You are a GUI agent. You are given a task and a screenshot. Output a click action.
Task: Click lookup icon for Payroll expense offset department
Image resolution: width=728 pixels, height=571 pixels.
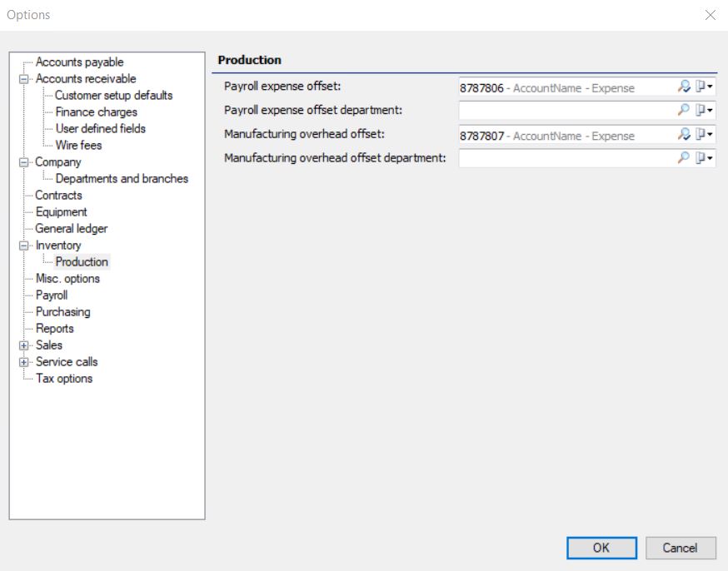point(683,110)
